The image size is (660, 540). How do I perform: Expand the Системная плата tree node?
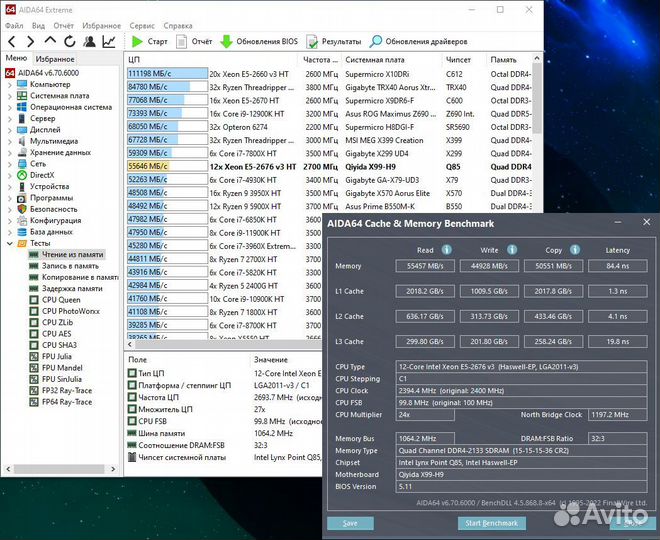pyautogui.click(x=10, y=96)
